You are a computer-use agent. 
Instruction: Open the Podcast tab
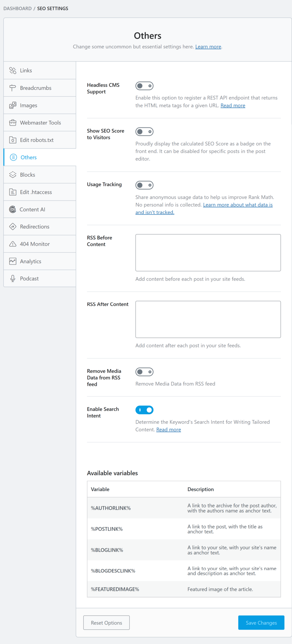(40, 278)
